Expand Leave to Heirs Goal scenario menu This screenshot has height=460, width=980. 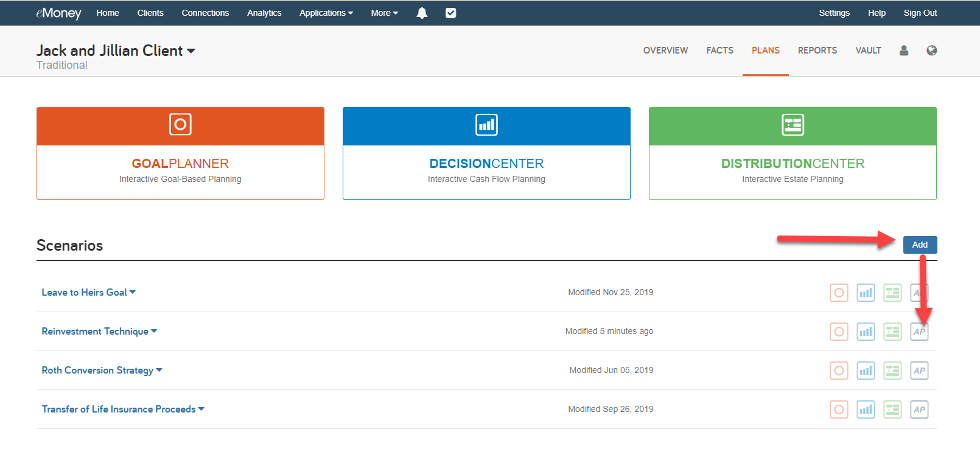point(89,293)
